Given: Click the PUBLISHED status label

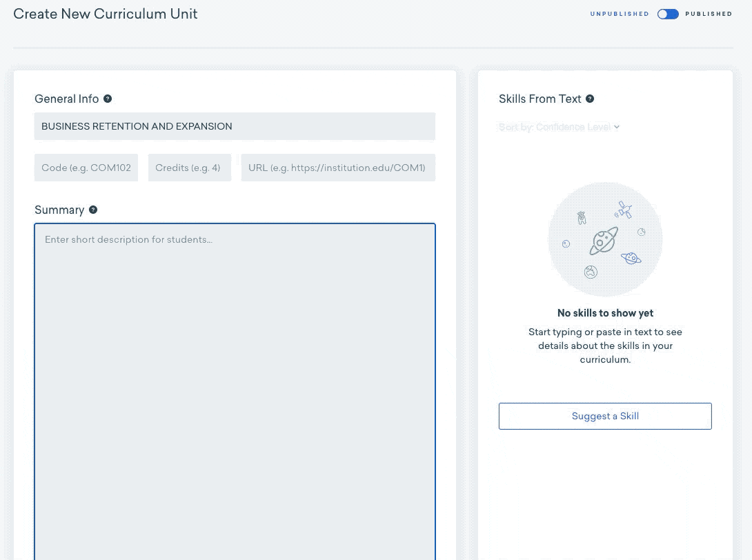Looking at the screenshot, I should [709, 14].
